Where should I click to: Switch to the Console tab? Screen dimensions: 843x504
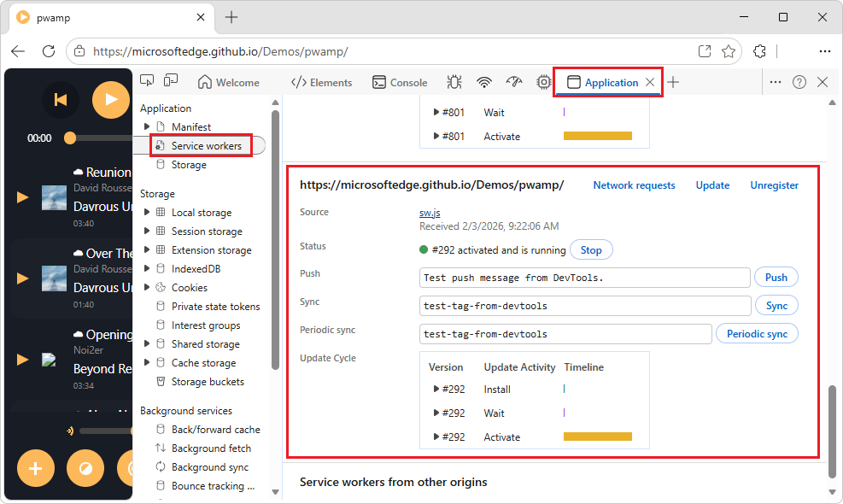tap(400, 82)
